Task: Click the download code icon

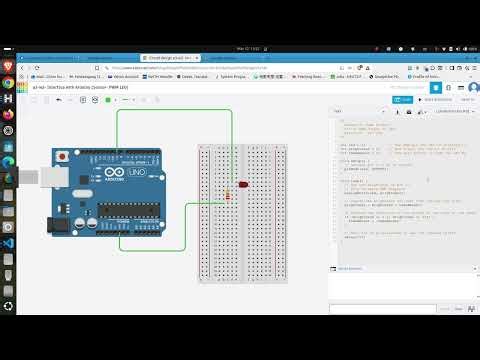Action: pyautogui.click(x=397, y=112)
